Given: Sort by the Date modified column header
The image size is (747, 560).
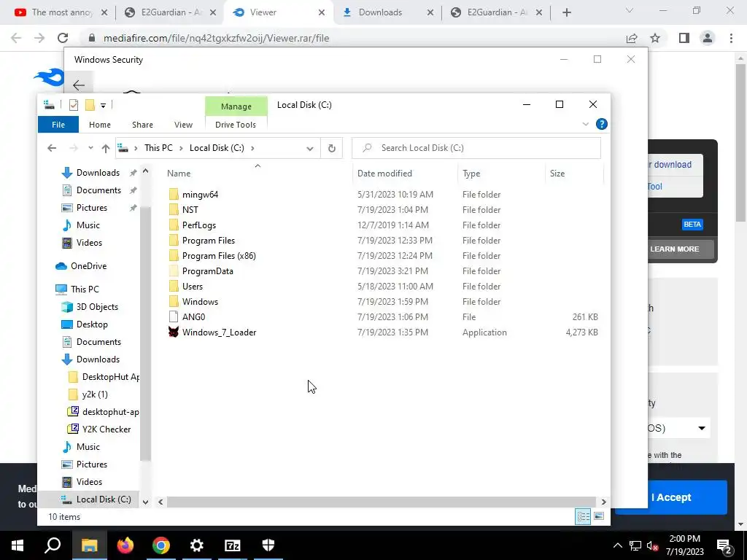Looking at the screenshot, I should (384, 174).
